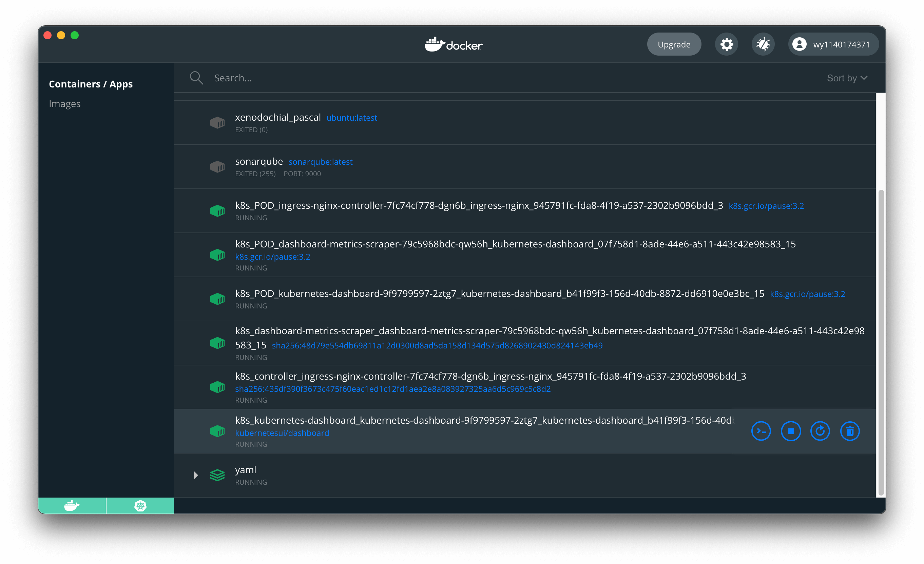This screenshot has height=564, width=924.
Task: Select sonarqube container name
Action: [259, 162]
